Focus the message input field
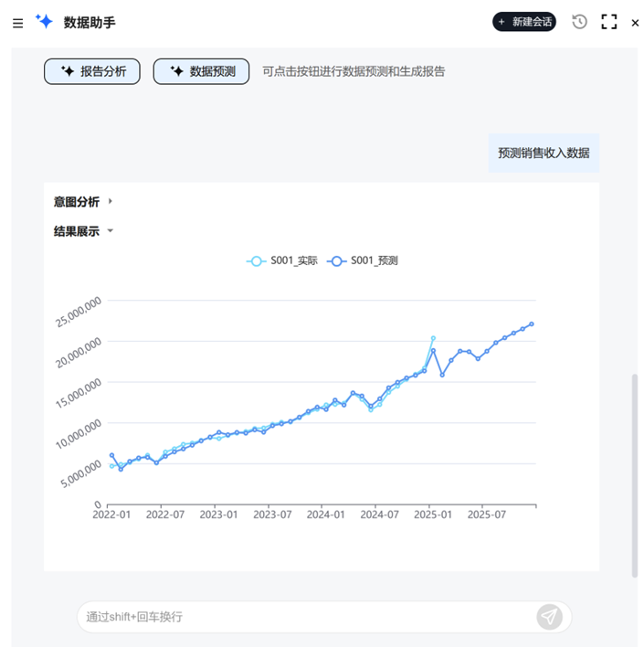644x647 pixels. [x=301, y=617]
